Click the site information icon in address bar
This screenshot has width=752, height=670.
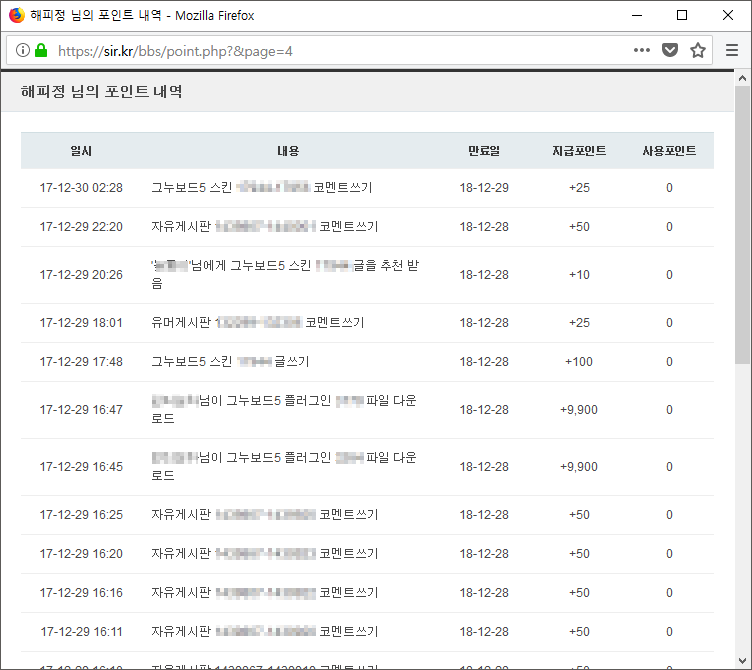click(x=23, y=50)
